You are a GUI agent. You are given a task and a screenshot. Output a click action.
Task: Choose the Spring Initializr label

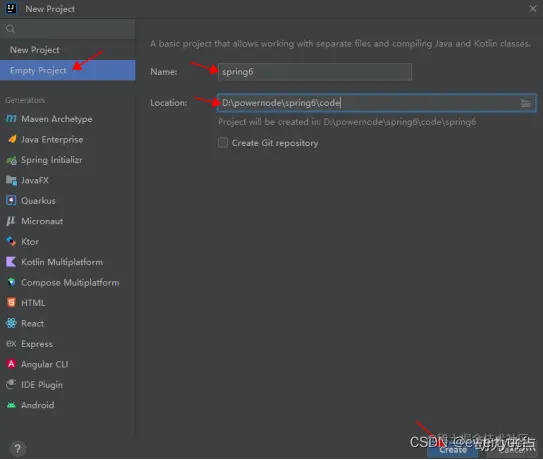click(52, 160)
